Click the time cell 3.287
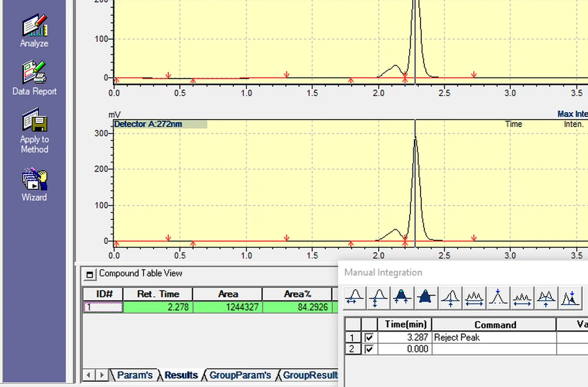Viewport: 588px width, 387px height. click(x=405, y=337)
